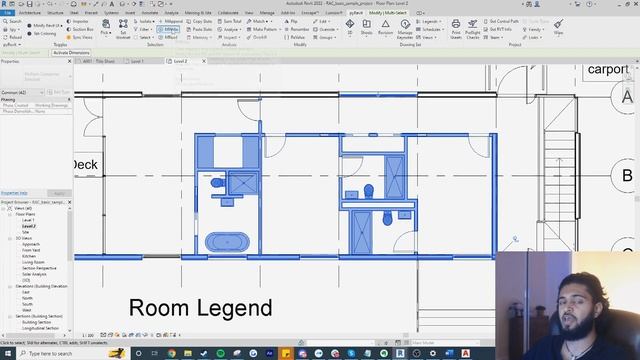Viewport: 640px width, 360px height.
Task: Click the Renumber tool
Action: click(x=297, y=29)
